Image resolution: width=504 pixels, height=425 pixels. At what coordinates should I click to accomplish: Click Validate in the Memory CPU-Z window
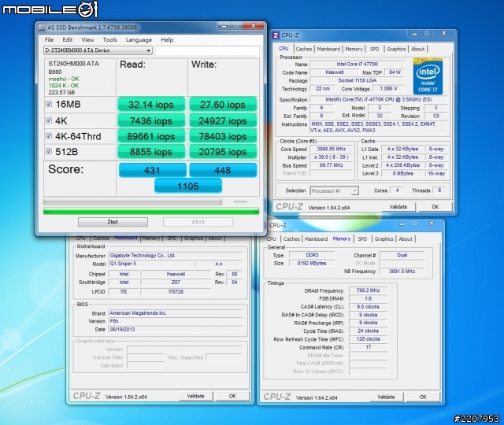(x=386, y=397)
